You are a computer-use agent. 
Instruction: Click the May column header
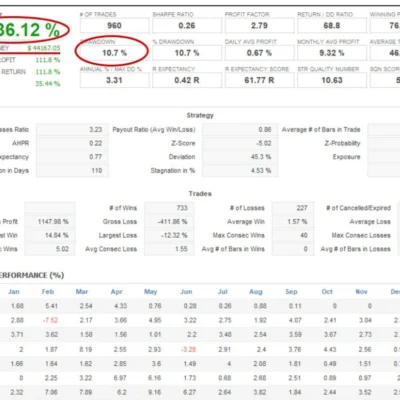pos(151,292)
